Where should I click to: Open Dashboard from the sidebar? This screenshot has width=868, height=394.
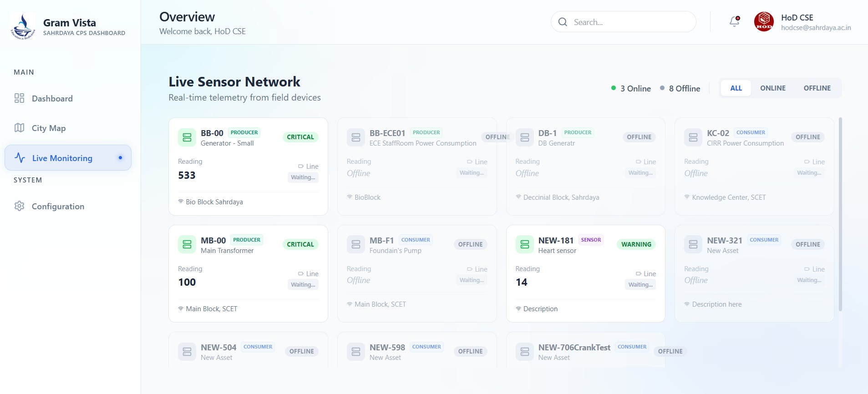[x=52, y=99]
